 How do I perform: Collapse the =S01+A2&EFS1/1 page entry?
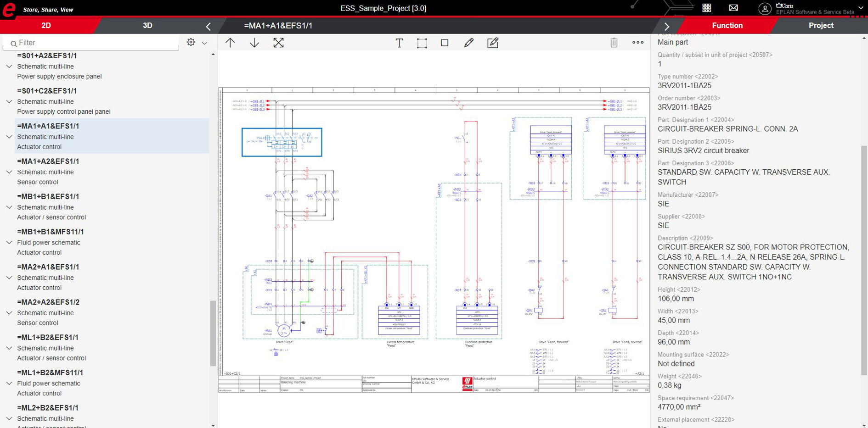pyautogui.click(x=9, y=67)
